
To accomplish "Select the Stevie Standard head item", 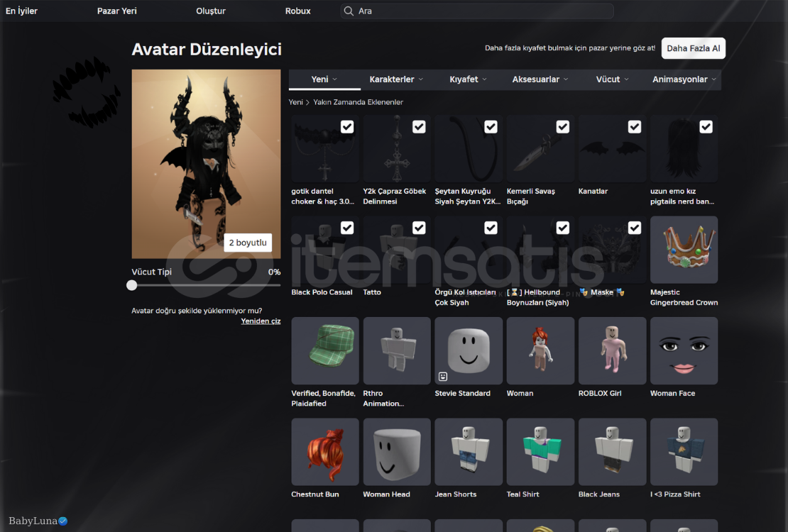I will 468,350.
